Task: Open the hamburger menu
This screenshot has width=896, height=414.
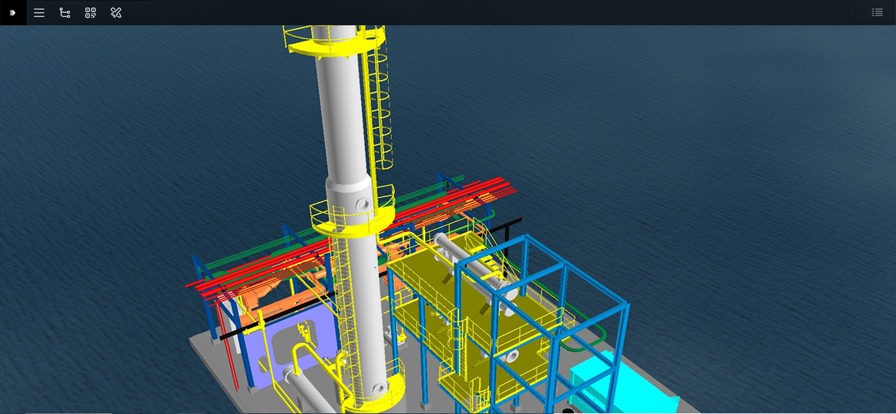Action: click(39, 13)
